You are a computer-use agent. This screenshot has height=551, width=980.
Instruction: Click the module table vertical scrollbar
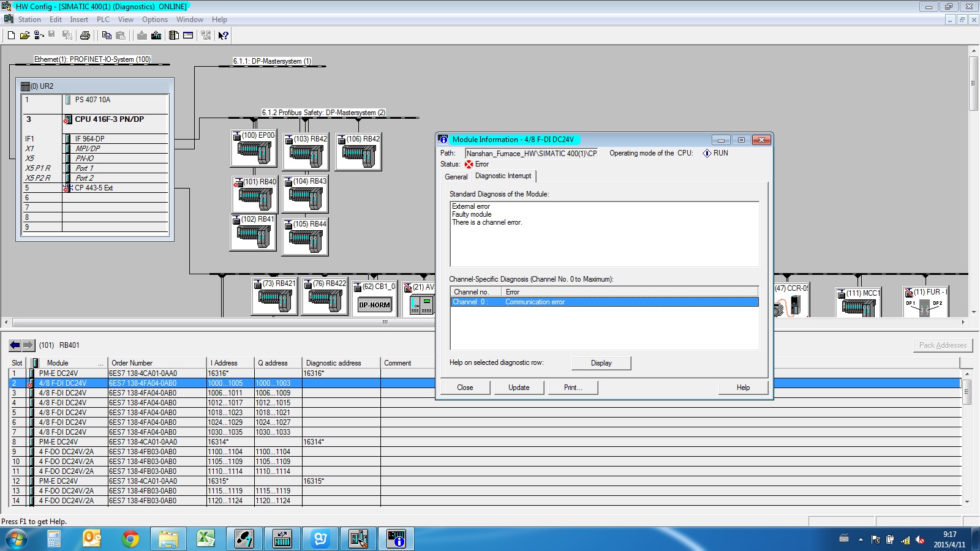click(x=967, y=438)
